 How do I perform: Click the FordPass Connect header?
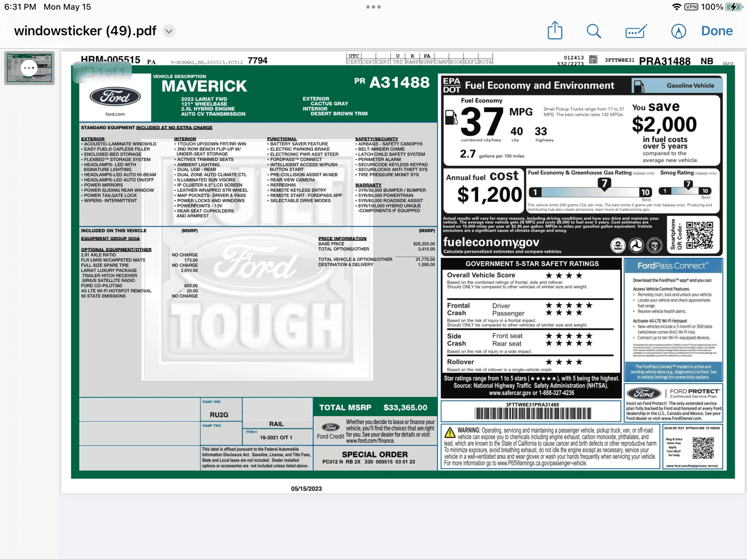[673, 265]
